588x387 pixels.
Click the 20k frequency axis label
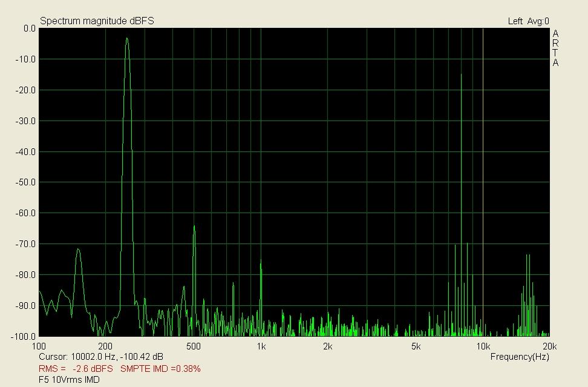[x=549, y=346]
